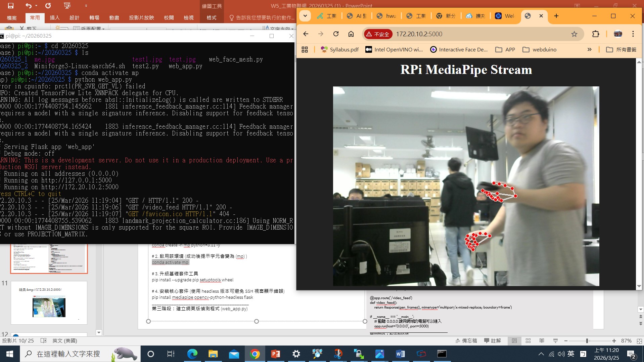This screenshot has height=362, width=644.
Task: Click the zoom slider in PowerPoint status bar
Action: pyautogui.click(x=587, y=341)
